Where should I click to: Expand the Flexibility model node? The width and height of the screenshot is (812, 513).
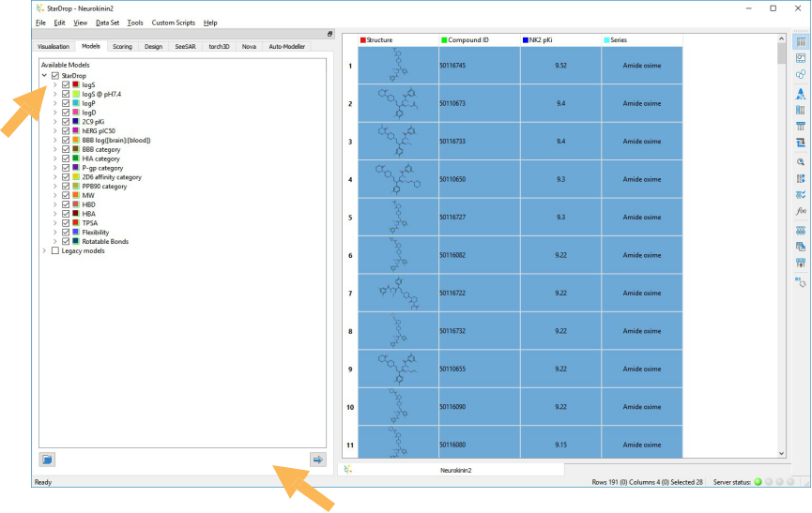tap(54, 233)
